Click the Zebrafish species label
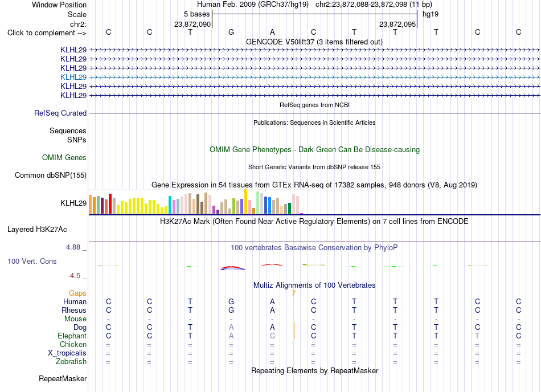541x392 pixels. point(71,362)
